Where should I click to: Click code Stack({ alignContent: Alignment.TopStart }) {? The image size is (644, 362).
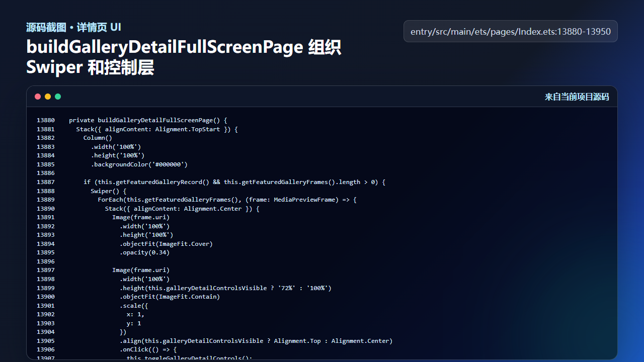tap(157, 129)
